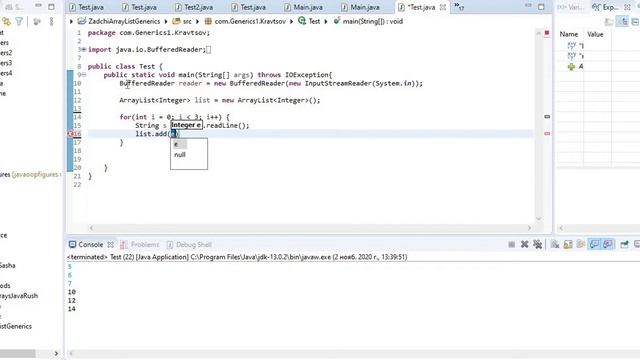The width and height of the screenshot is (640, 360).
Task: Click the editor horizontal scrollbar right arrow
Action: tap(529, 228)
